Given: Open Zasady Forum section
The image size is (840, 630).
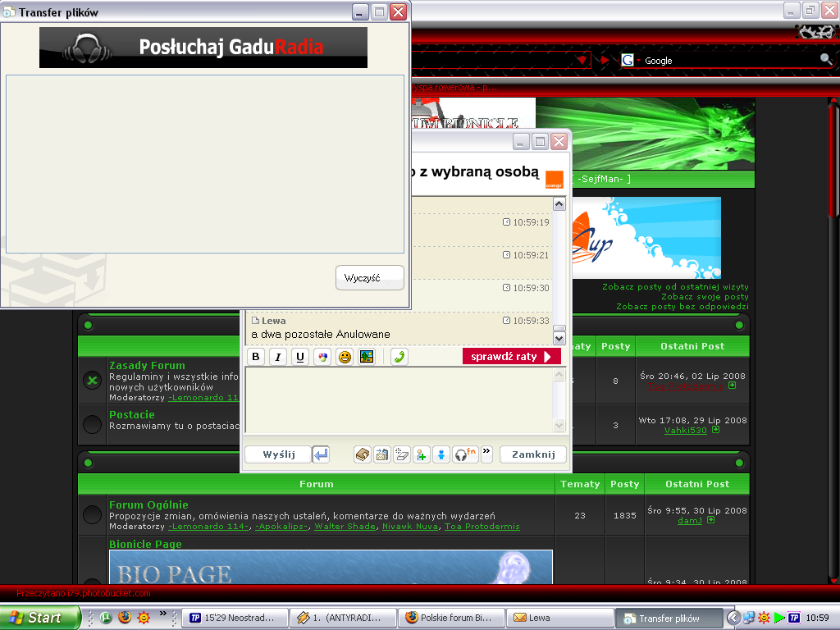Looking at the screenshot, I should point(147,365).
